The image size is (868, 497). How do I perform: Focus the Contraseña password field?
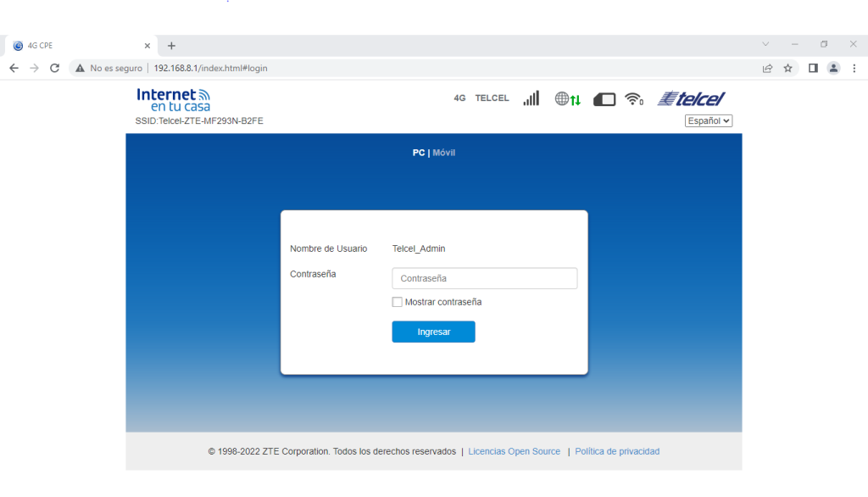484,278
